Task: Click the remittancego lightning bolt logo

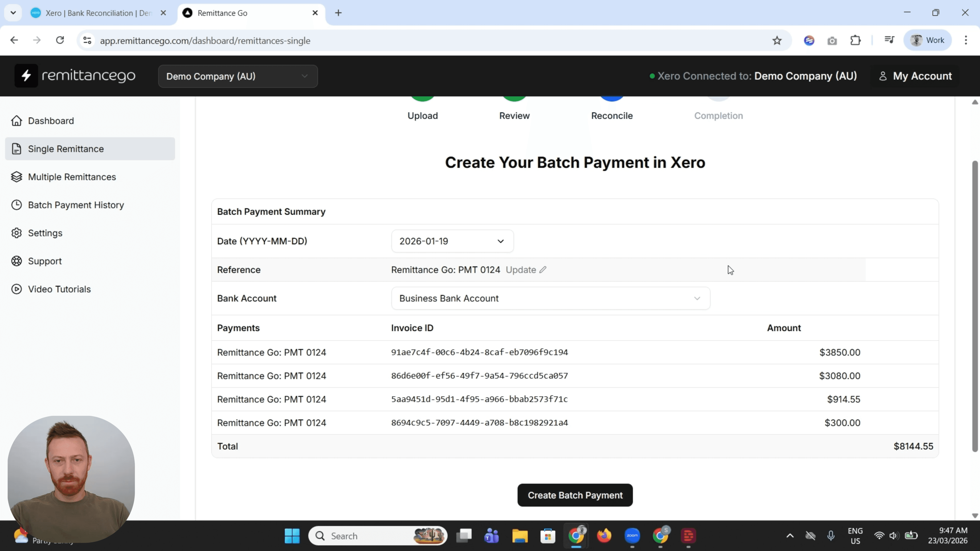Action: tap(26, 76)
